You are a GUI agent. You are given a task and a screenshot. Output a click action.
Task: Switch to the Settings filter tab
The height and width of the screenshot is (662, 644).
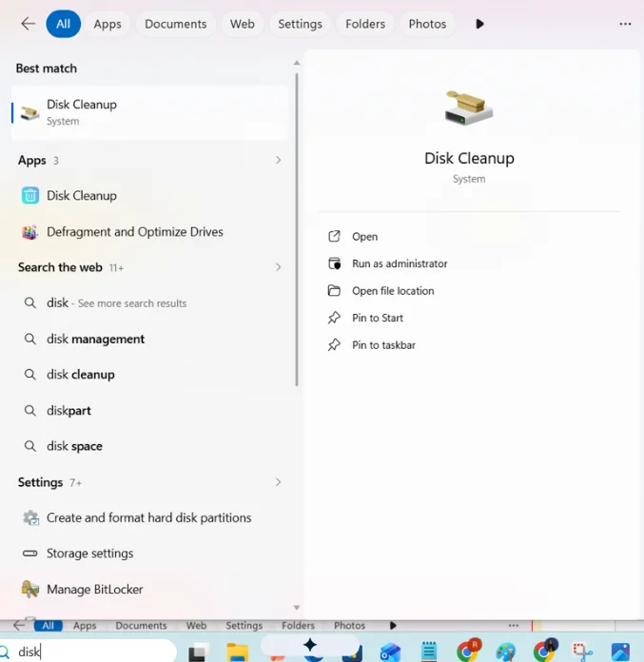(300, 24)
